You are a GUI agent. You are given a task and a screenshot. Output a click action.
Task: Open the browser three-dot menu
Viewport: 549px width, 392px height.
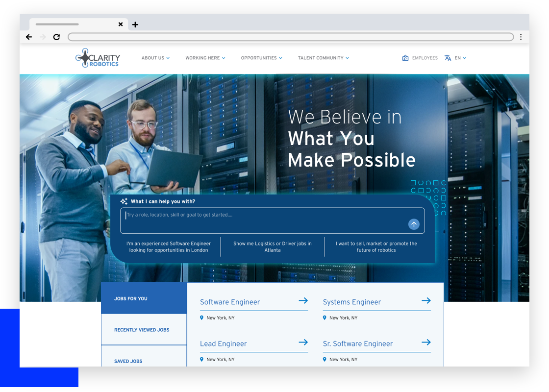[x=521, y=37]
